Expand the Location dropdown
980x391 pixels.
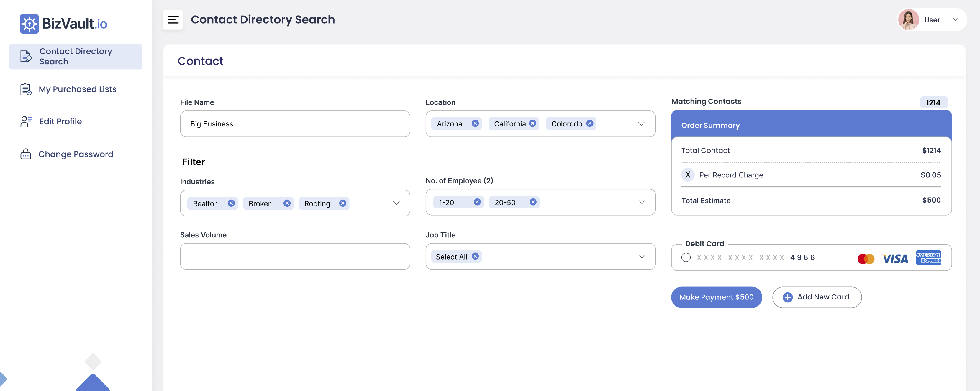pos(641,124)
